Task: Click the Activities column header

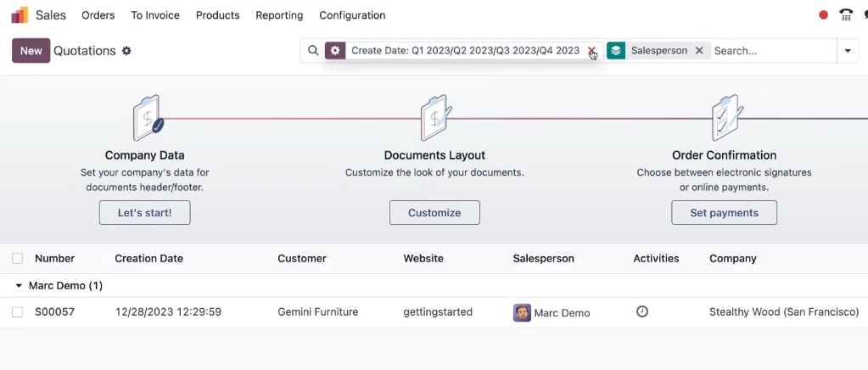Action: coord(656,259)
